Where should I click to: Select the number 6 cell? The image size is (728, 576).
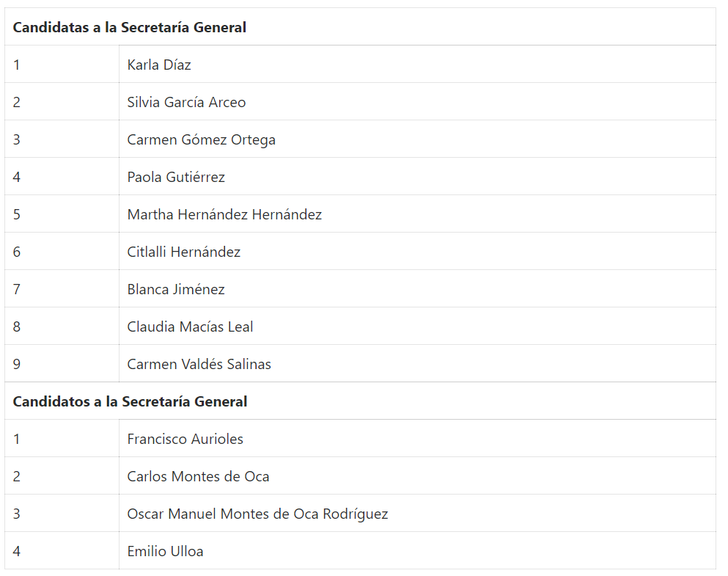click(17, 252)
